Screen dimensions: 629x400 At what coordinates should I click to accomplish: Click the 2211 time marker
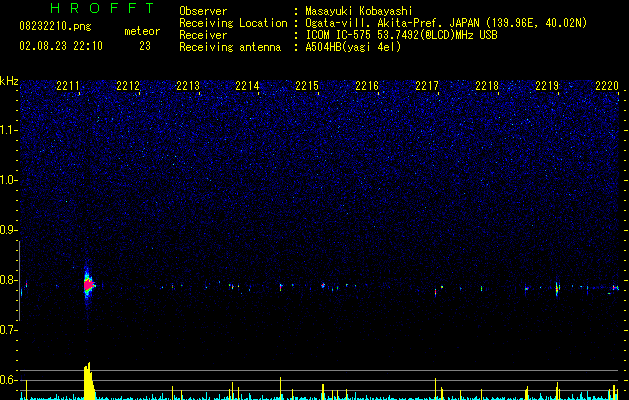[68, 86]
